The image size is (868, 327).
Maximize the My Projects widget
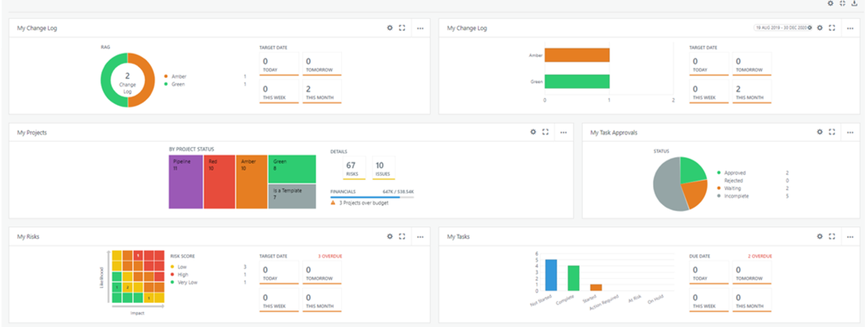pyautogui.click(x=545, y=132)
